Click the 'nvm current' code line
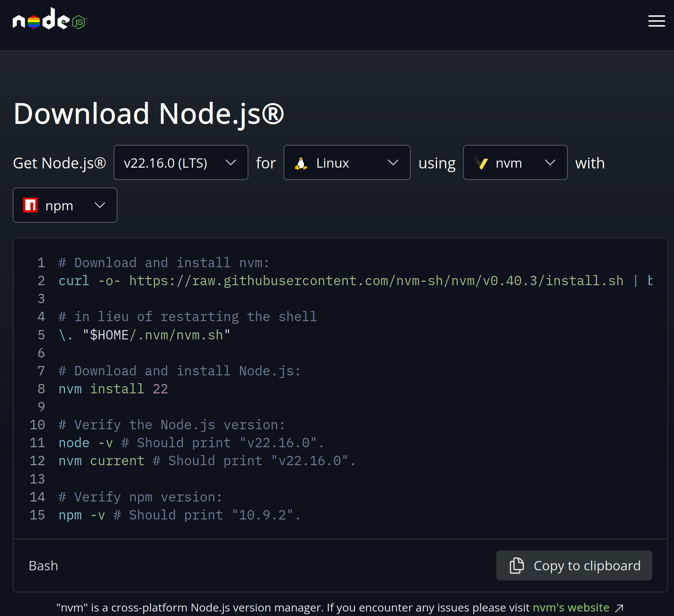This screenshot has width=674, height=616. [x=207, y=461]
